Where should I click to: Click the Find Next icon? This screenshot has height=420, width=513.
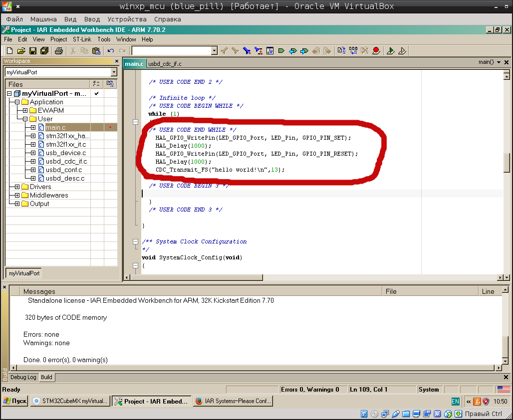point(235,51)
